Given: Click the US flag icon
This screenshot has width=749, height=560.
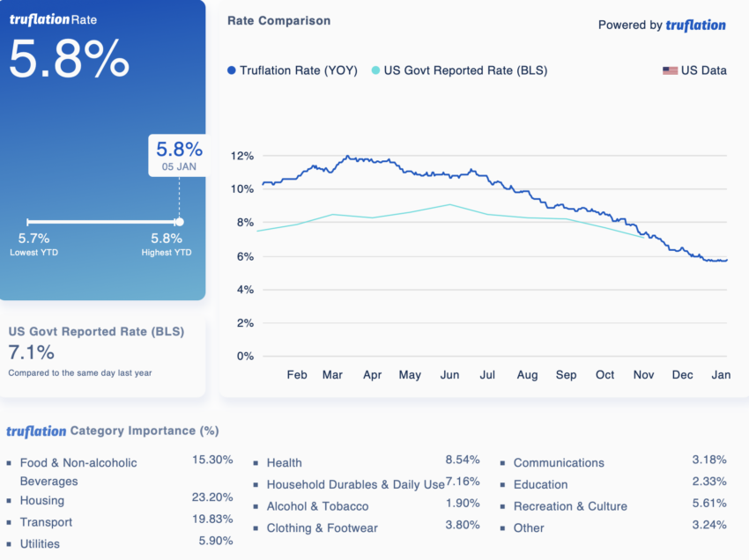Looking at the screenshot, I should tap(670, 70).
